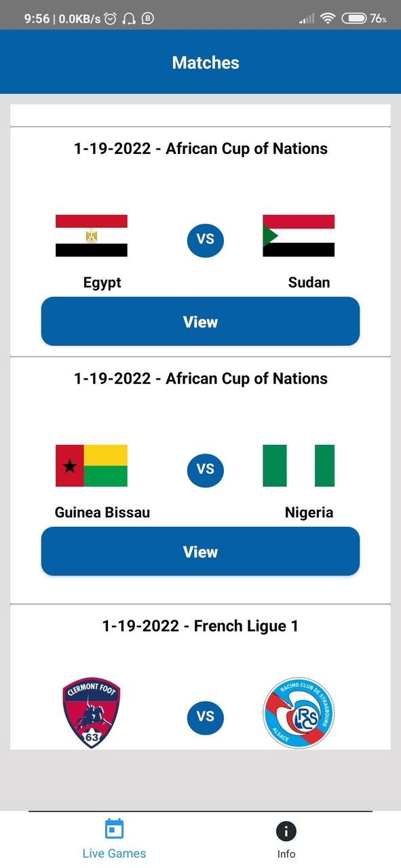Tap the VS badge for the Ligue 1 match

[x=205, y=717]
